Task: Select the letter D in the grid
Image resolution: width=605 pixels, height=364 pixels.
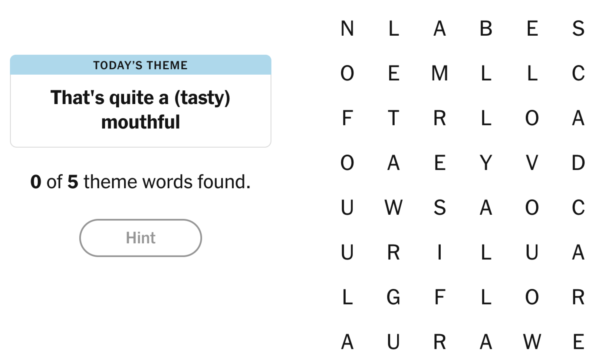Action: coord(578,163)
